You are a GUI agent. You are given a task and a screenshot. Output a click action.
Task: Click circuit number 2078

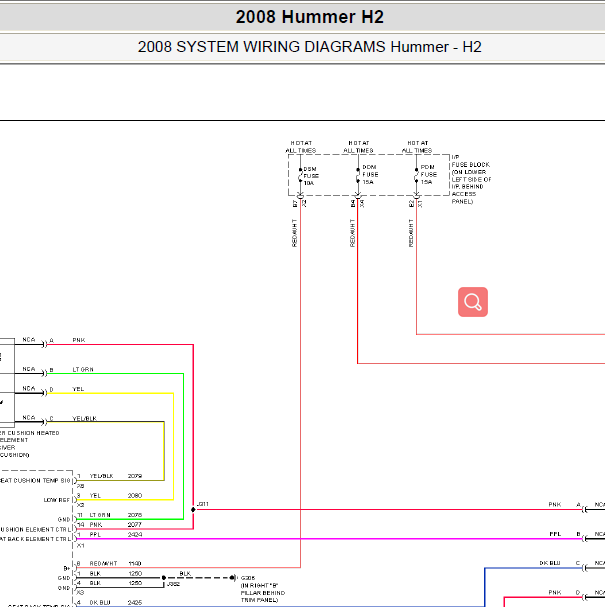(x=135, y=515)
